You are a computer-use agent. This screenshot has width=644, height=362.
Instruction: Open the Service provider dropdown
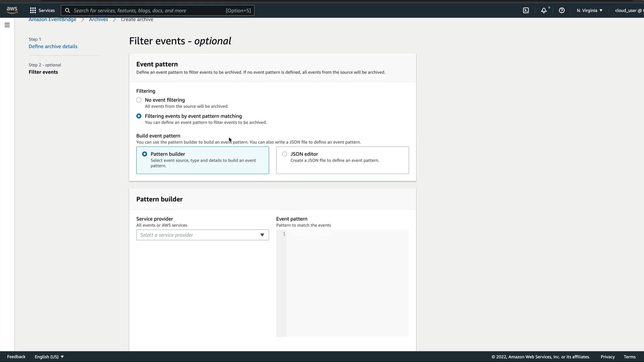point(202,235)
